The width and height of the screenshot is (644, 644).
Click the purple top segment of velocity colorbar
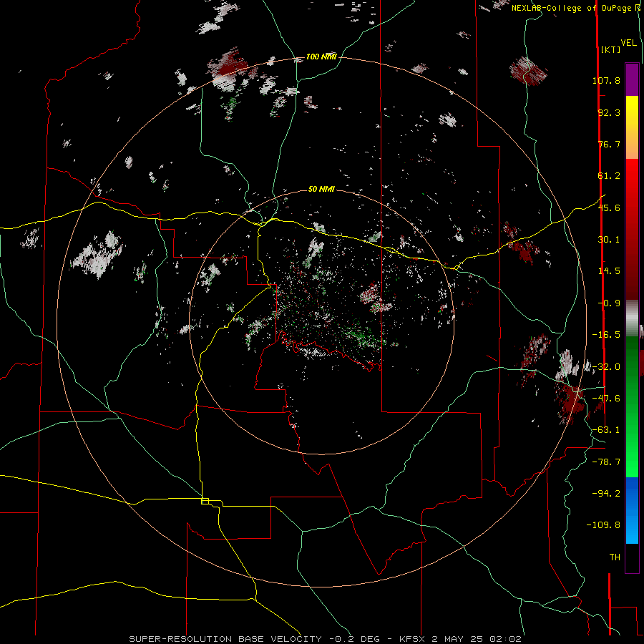coord(632,79)
